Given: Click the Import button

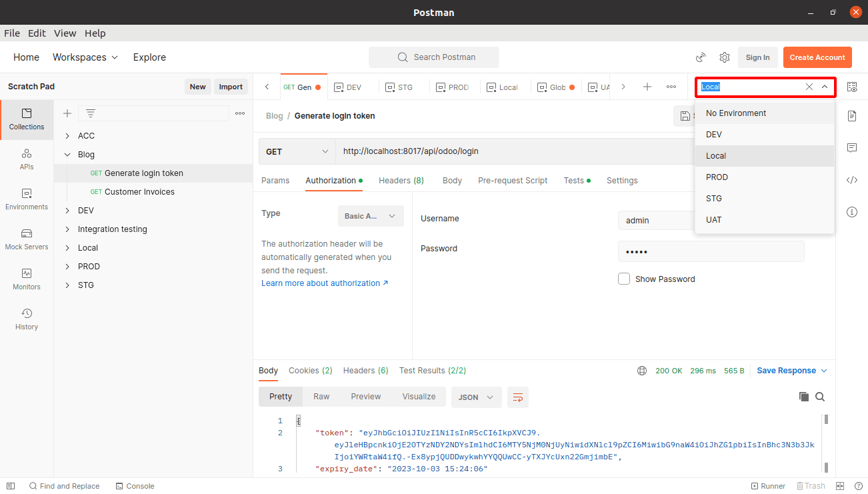Looking at the screenshot, I should pyautogui.click(x=231, y=87).
